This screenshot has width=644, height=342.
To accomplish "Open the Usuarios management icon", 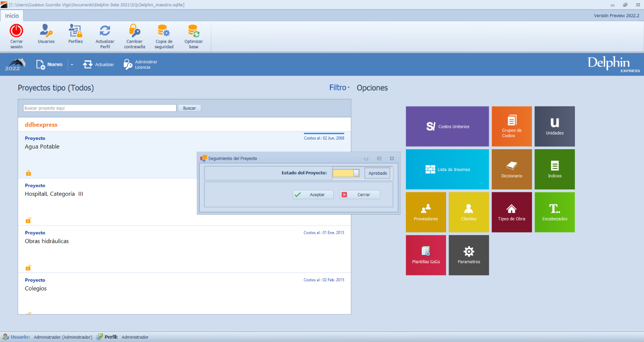I will [46, 31].
